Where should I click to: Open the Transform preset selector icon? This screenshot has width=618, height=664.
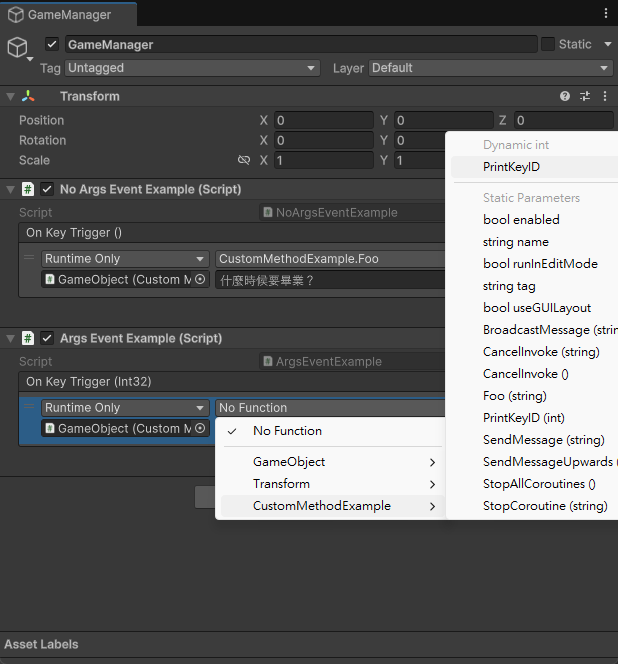pos(585,96)
